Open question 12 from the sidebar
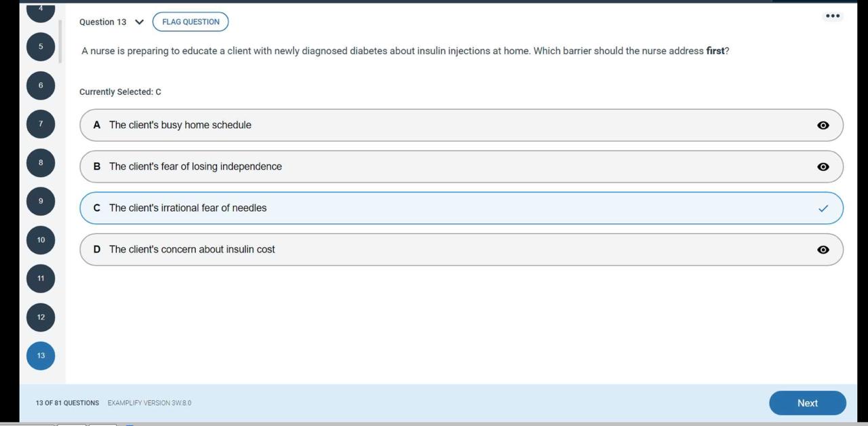 click(x=41, y=317)
